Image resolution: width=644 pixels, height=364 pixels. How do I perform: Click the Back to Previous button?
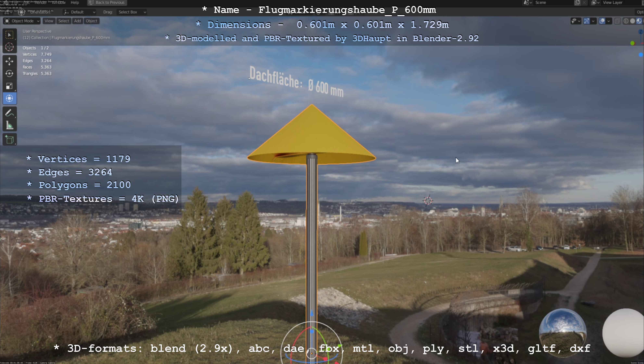click(107, 2)
